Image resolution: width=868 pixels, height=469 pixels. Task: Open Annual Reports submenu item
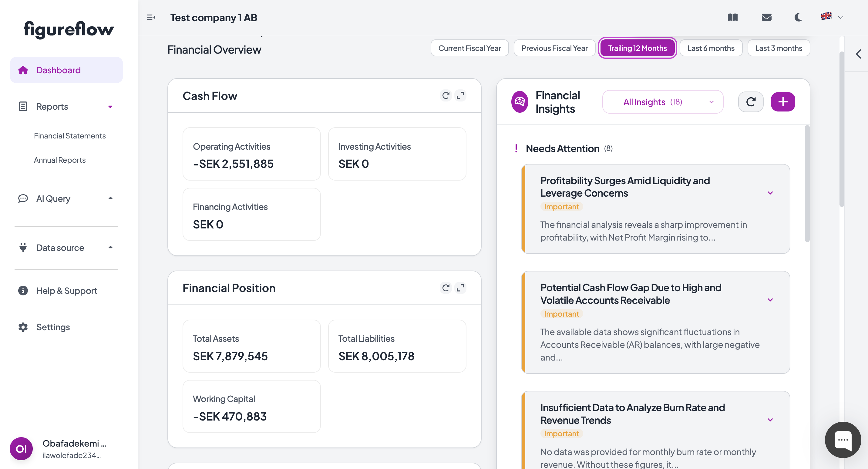60,160
